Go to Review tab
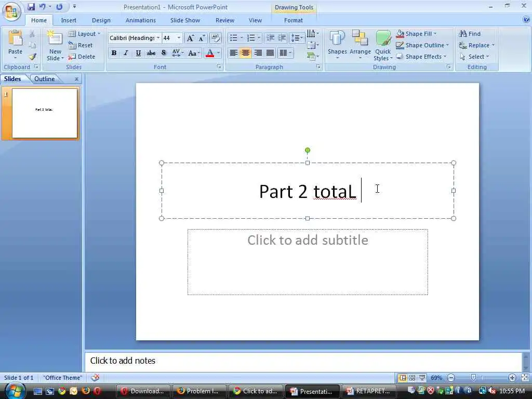This screenshot has width=532, height=399. pyautogui.click(x=224, y=20)
